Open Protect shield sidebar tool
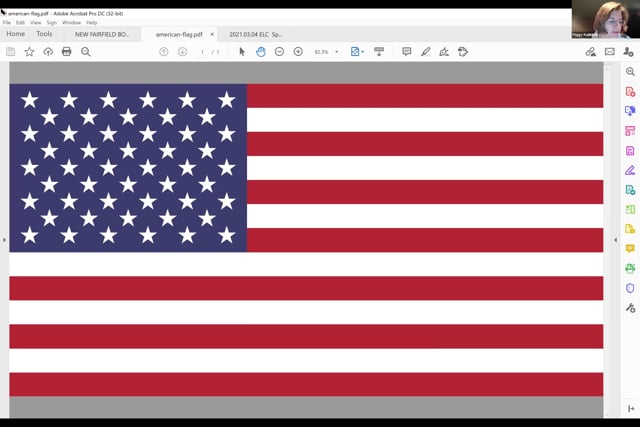This screenshot has height=427, width=640. point(630,288)
